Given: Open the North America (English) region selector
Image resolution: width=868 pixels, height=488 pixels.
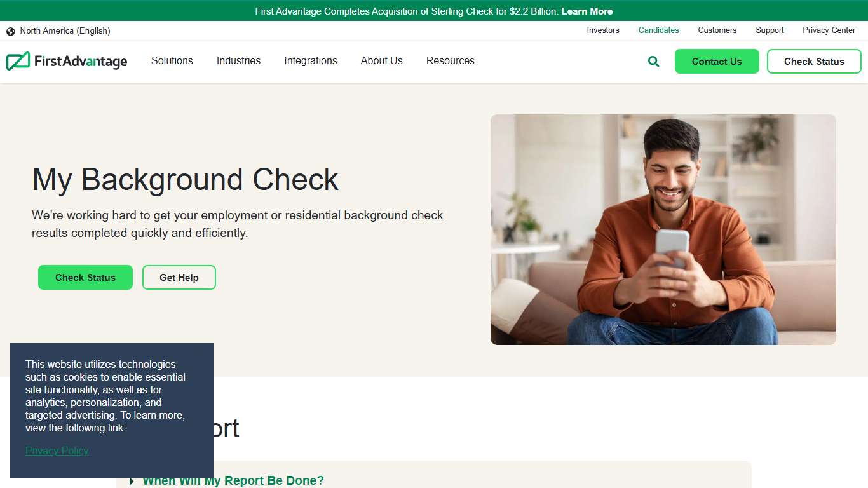Looking at the screenshot, I should tap(65, 30).
